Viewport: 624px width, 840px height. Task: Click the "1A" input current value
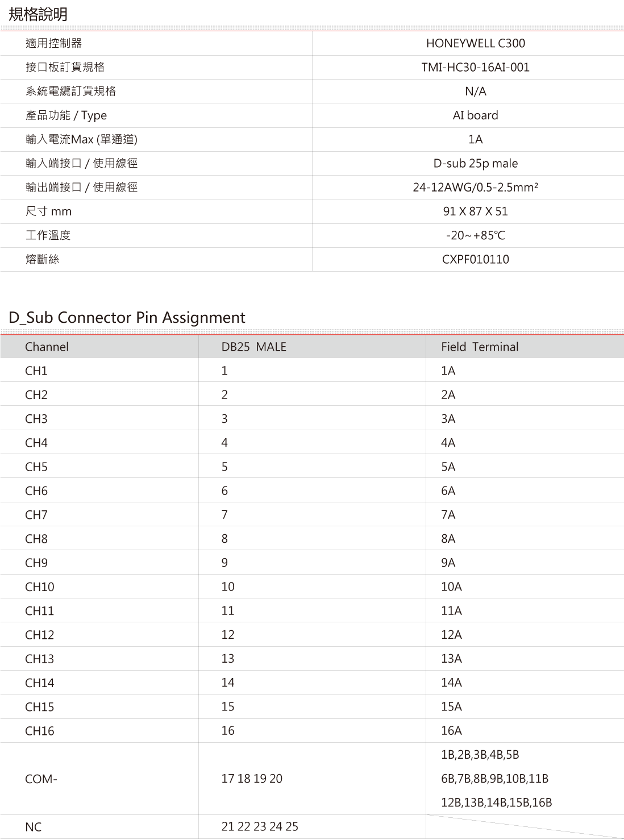(x=476, y=139)
